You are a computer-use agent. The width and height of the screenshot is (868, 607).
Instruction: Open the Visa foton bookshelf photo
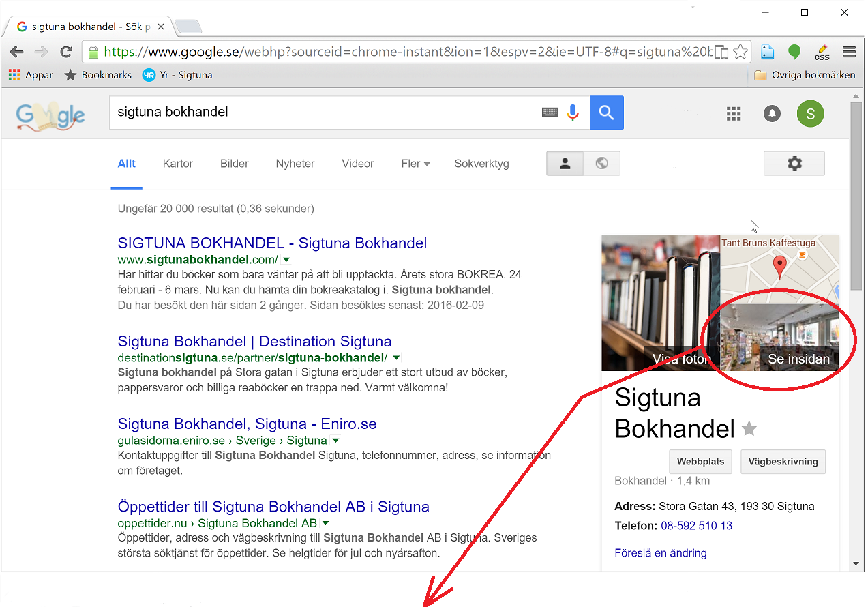661,303
